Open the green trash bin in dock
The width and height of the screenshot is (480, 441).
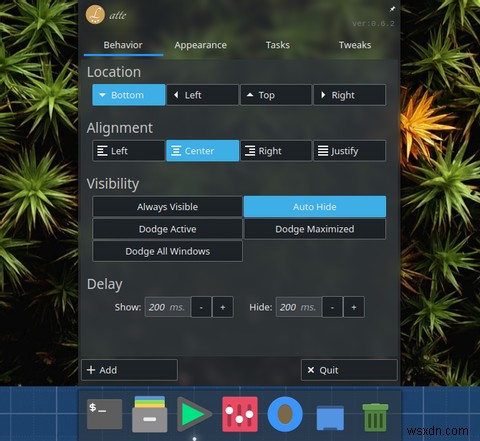click(375, 417)
